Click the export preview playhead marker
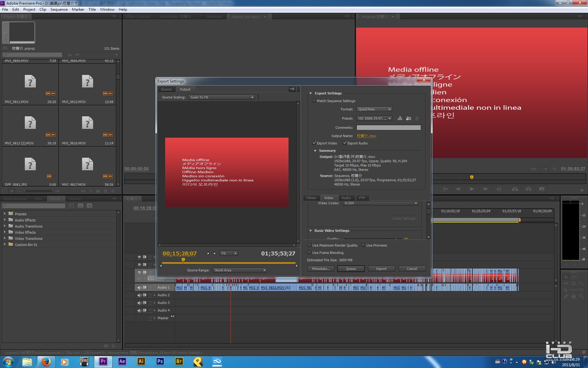Image resolution: width=588 pixels, height=368 pixels. tap(183, 260)
